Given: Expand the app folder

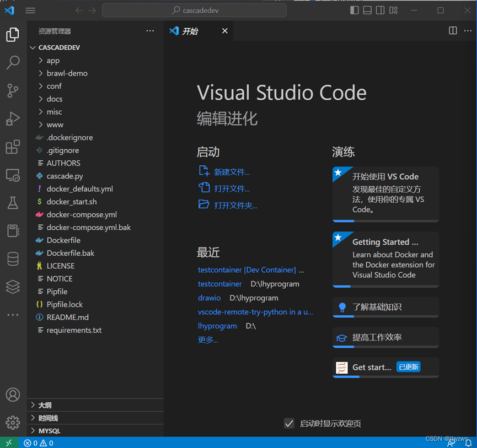Looking at the screenshot, I should click(x=95, y=61).
